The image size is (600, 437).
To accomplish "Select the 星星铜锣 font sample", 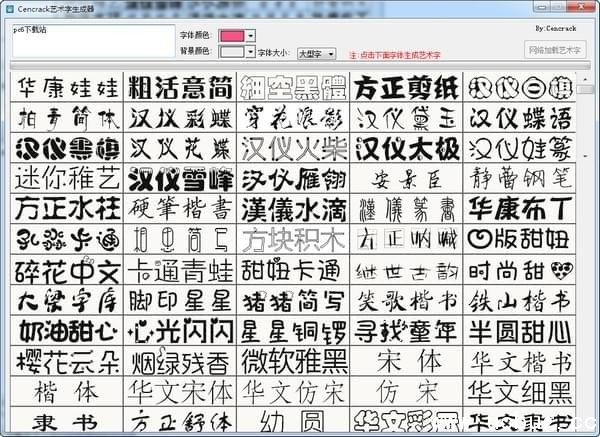I will pos(293,331).
